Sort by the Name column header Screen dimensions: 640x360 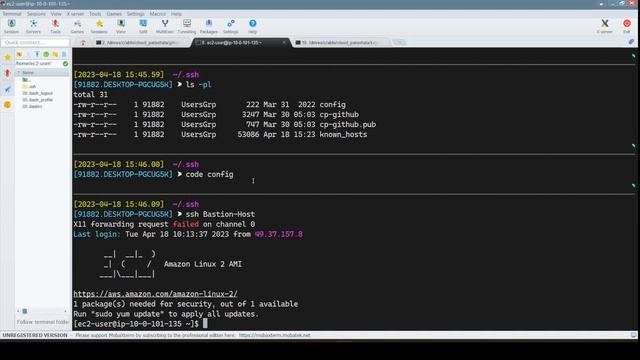coord(42,73)
